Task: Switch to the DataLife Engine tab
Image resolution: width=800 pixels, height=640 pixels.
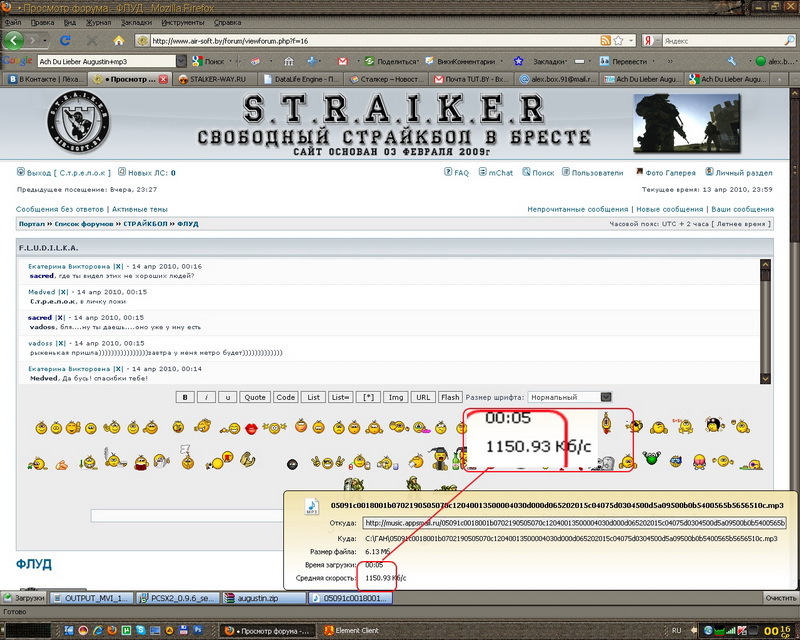Action: (x=300, y=79)
